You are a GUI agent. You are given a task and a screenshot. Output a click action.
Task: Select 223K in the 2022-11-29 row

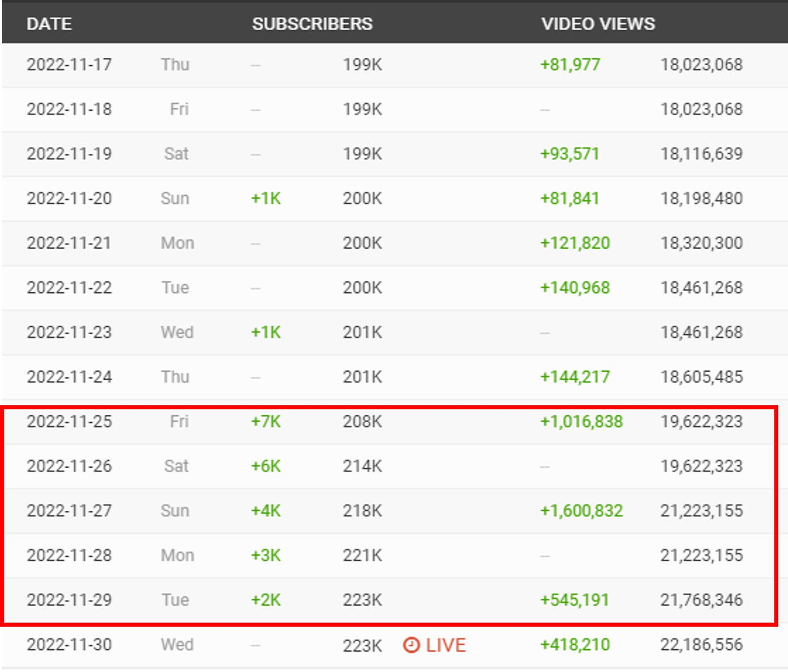pos(363,600)
